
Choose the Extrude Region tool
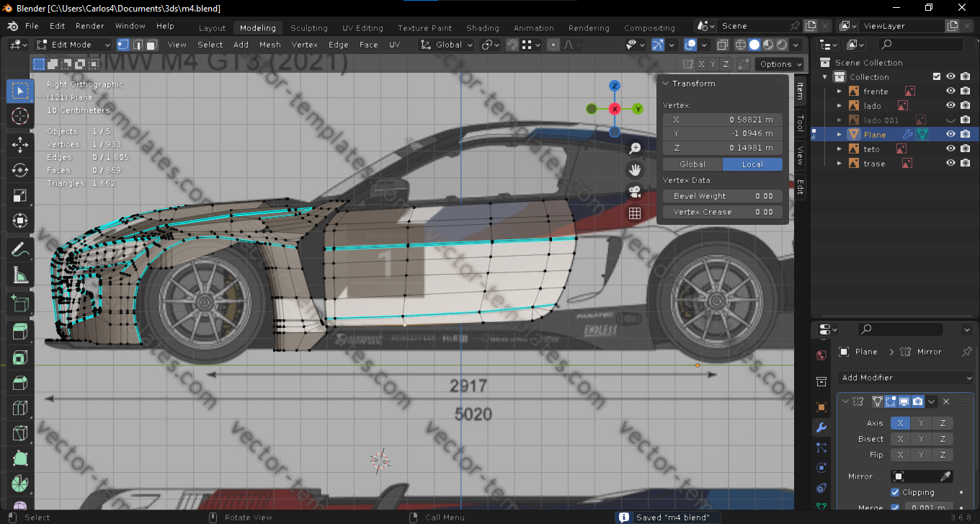pyautogui.click(x=20, y=331)
